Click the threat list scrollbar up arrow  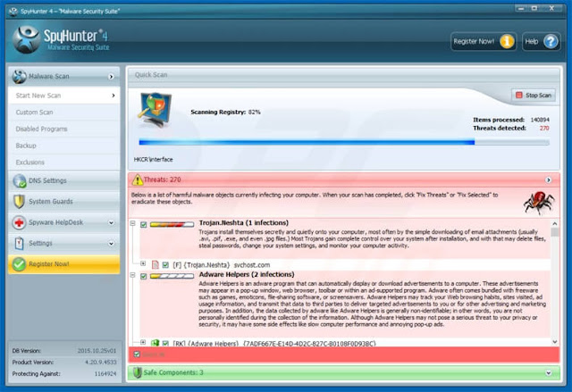coord(555,223)
